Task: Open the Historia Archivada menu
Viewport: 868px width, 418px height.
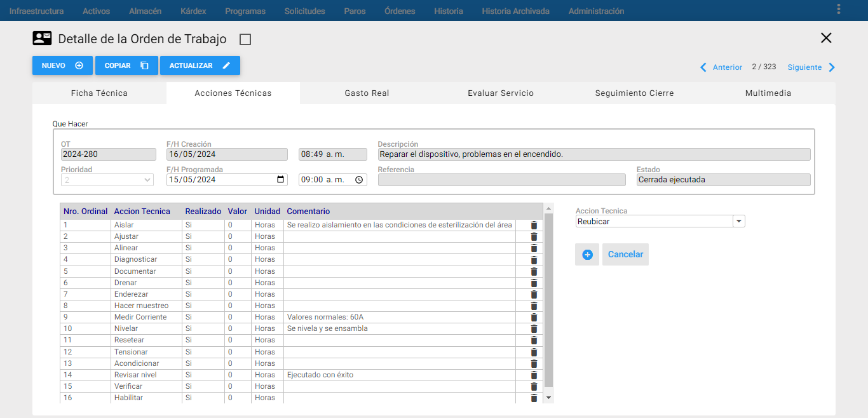Action: point(515,11)
